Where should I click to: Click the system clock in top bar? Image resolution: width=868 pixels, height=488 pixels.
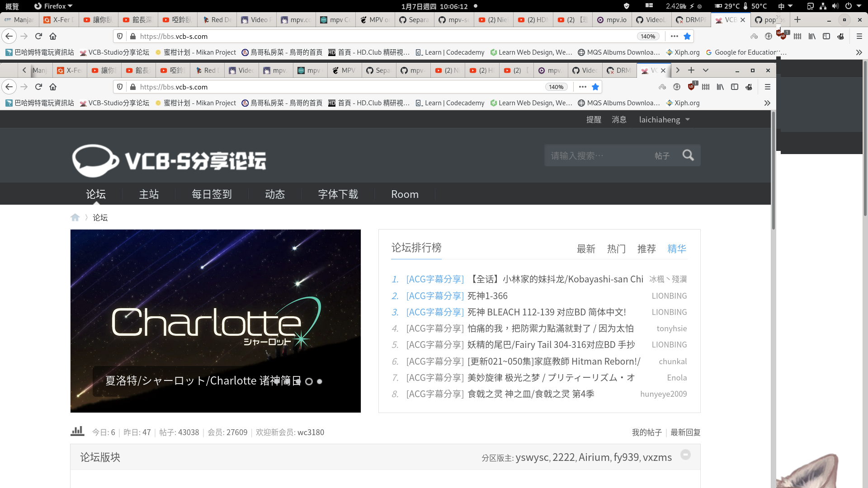pyautogui.click(x=434, y=6)
